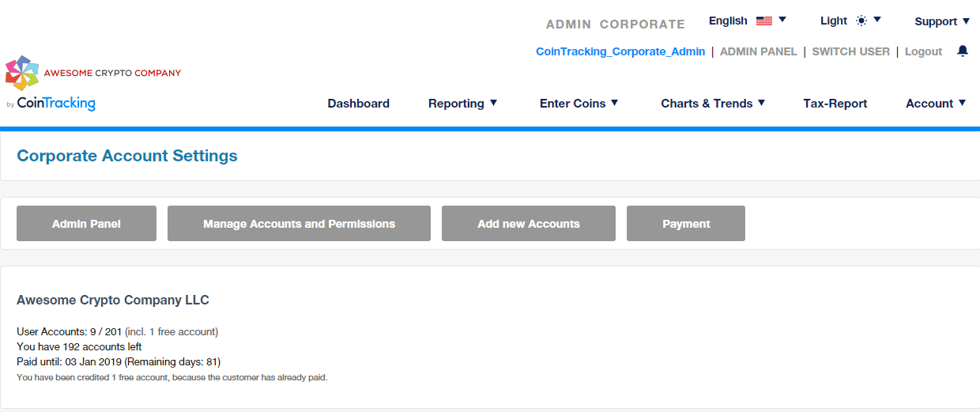Click the Logout link
This screenshot has width=980, height=412.
[923, 51]
